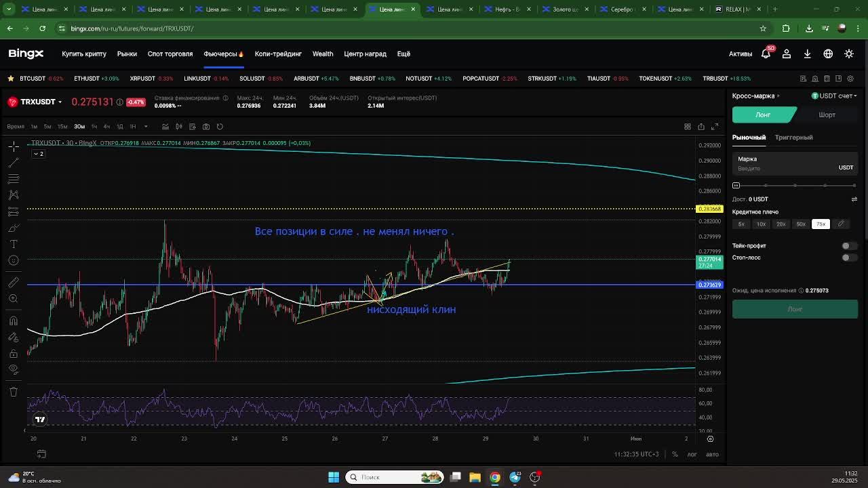Select 1ч chart timeframe
Screen dimensions: 868x488
(94, 126)
